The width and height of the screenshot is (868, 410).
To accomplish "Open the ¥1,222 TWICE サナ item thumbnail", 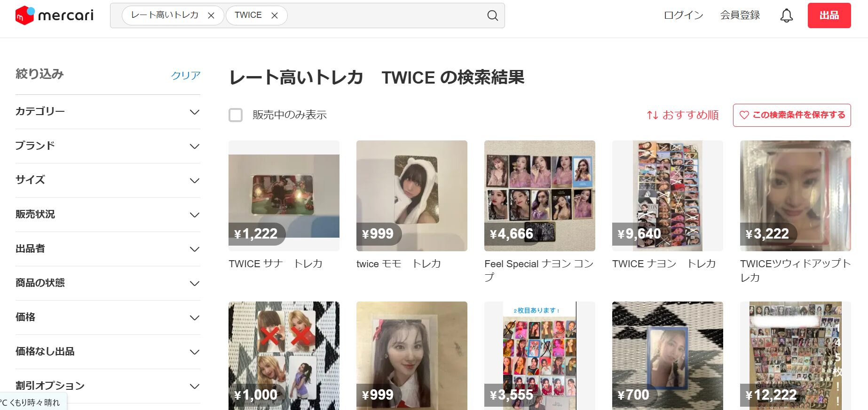I will pyautogui.click(x=284, y=196).
